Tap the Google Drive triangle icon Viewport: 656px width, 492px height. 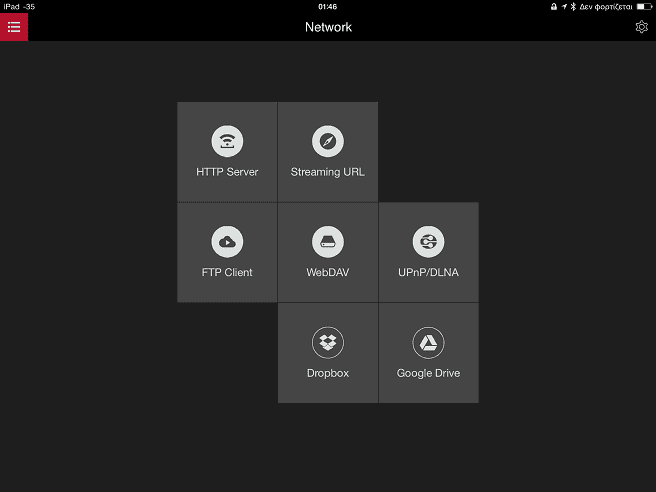click(x=428, y=343)
